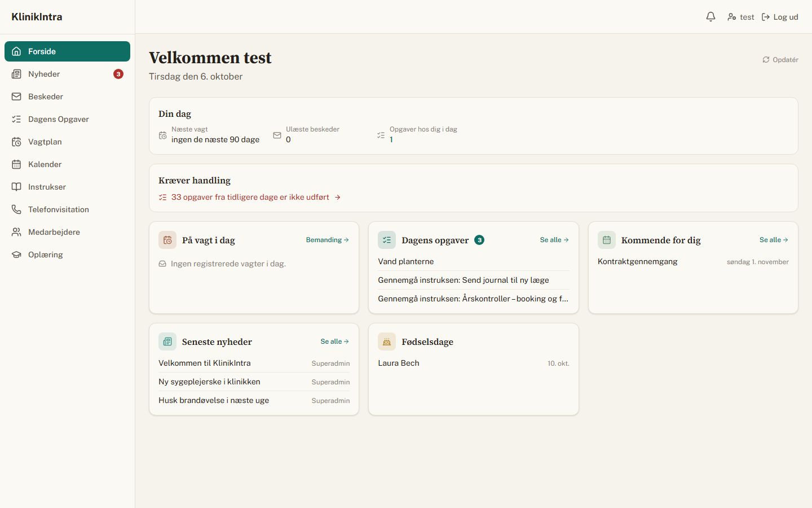The width and height of the screenshot is (812, 508).
Task: Click the Telefonvisitation phone icon
Action: pos(16,209)
